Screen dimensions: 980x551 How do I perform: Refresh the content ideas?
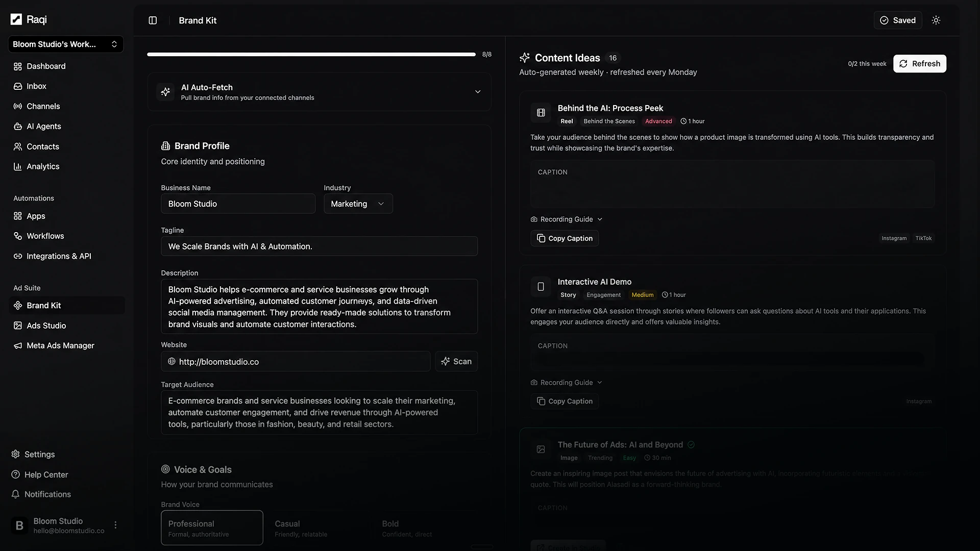tap(920, 64)
